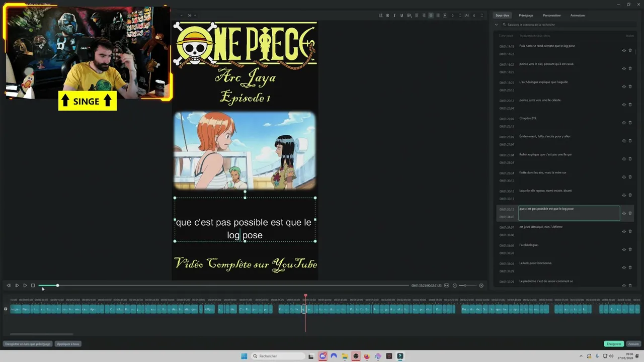644x362 pixels.
Task: Delete the 'Chapitre 219.' subtitle
Action: pyautogui.click(x=630, y=123)
